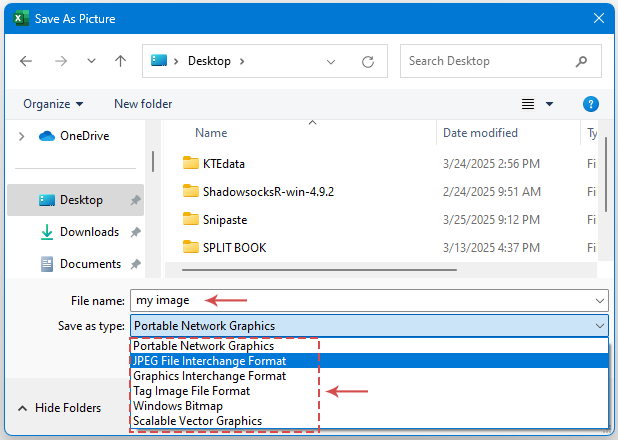Click the New folder button
The width and height of the screenshot is (618, 440).
pyautogui.click(x=143, y=104)
